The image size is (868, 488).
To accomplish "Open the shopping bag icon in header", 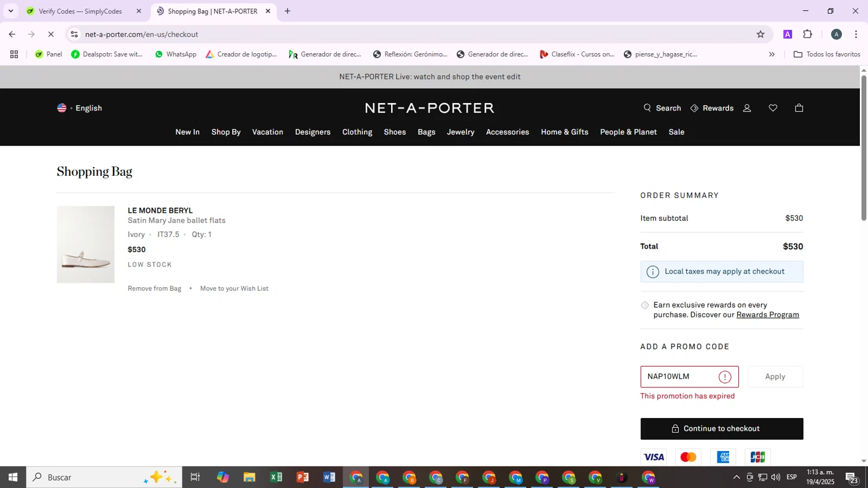I will coord(799,108).
